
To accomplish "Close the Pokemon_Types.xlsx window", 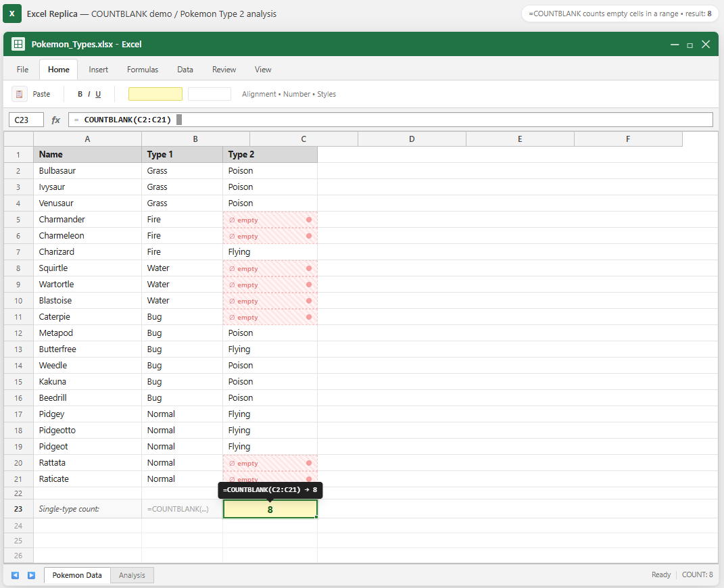I will click(x=706, y=45).
